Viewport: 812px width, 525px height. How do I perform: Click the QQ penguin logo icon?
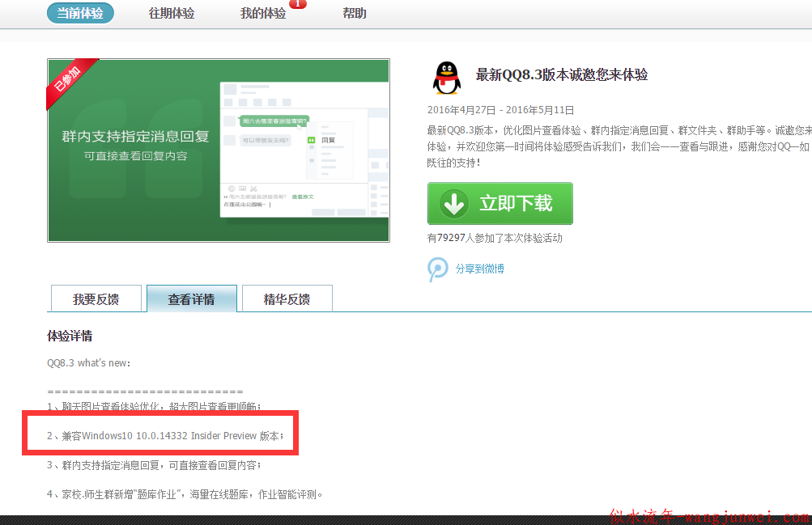coord(446,78)
